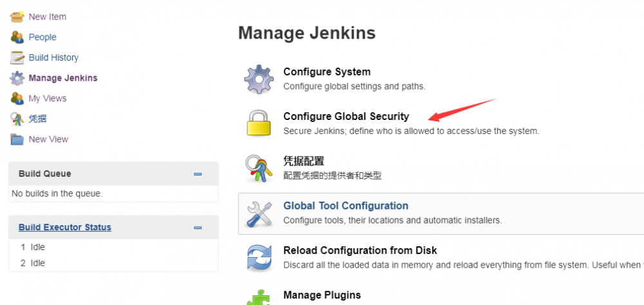Screen dimensions: 644x305
Task: Click the New View folder icon
Action: 17,139
